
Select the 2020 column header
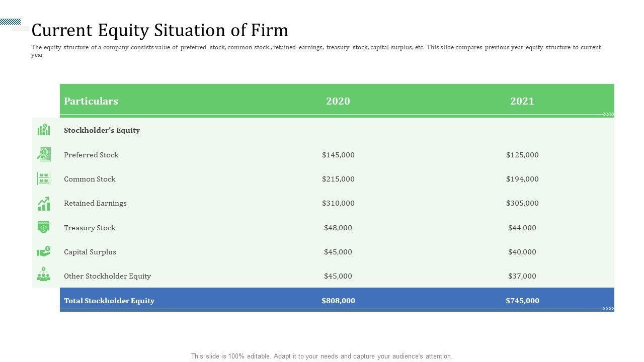338,101
